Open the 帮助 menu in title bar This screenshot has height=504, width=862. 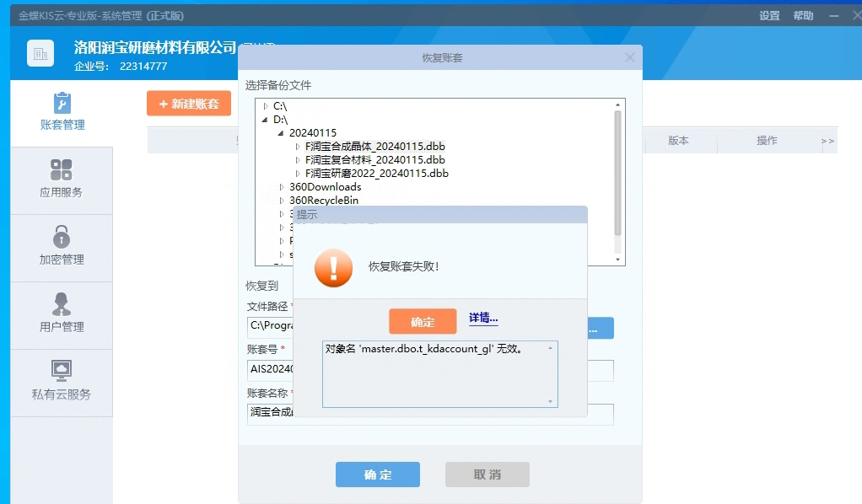(x=803, y=16)
